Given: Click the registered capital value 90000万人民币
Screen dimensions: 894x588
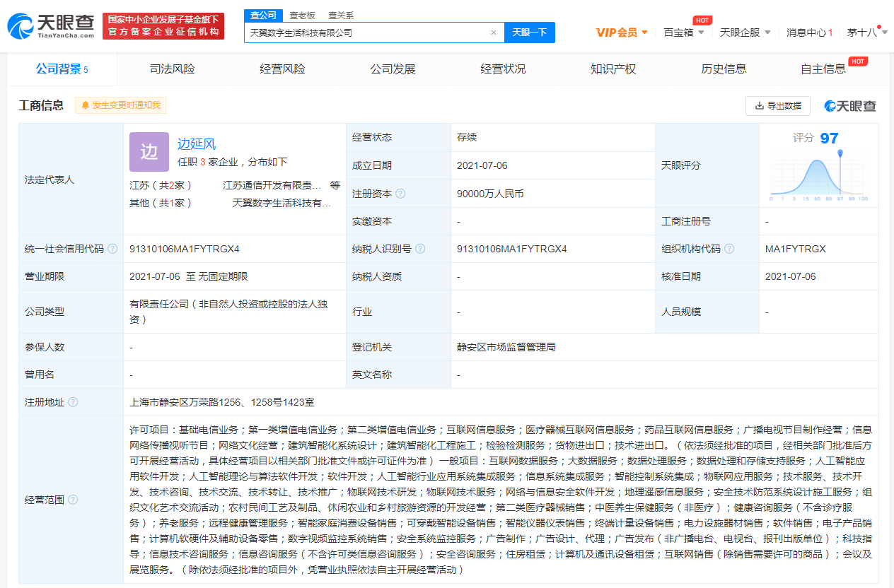Looking at the screenshot, I should (x=490, y=194).
